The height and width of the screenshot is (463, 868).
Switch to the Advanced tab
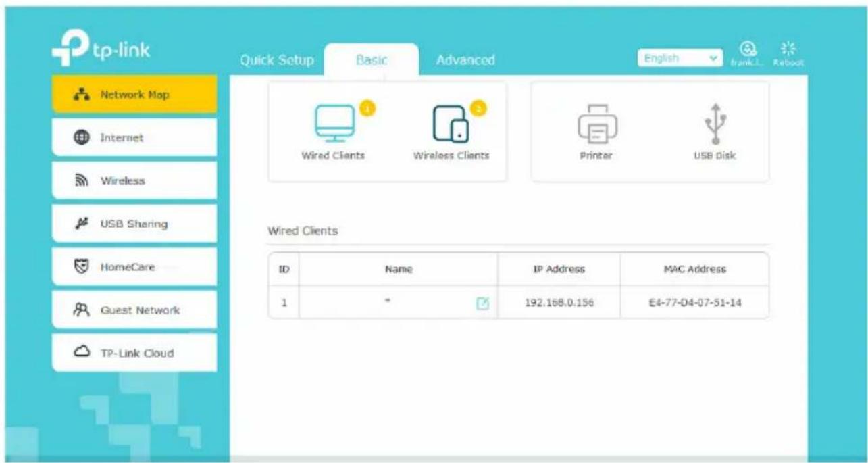(x=465, y=59)
